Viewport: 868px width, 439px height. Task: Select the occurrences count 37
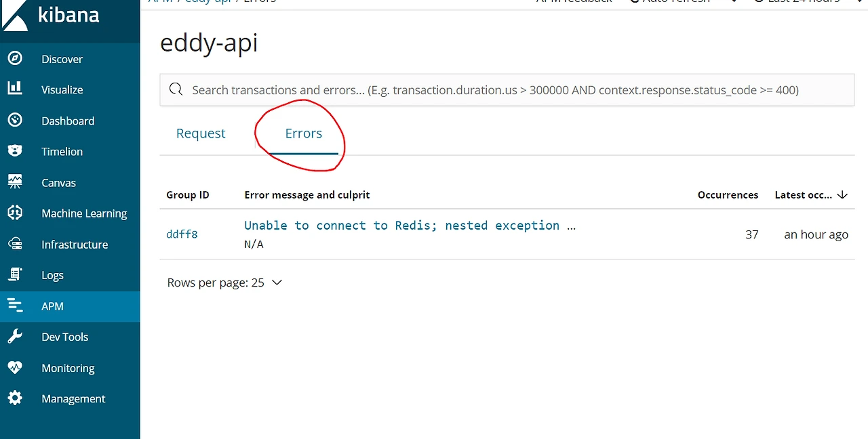(751, 234)
